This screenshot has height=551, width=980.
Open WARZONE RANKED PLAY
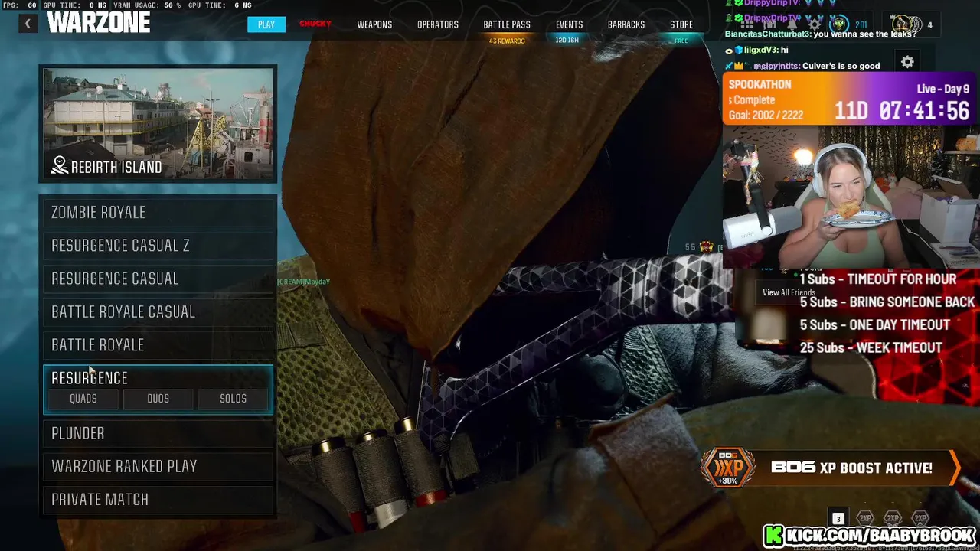pos(158,466)
